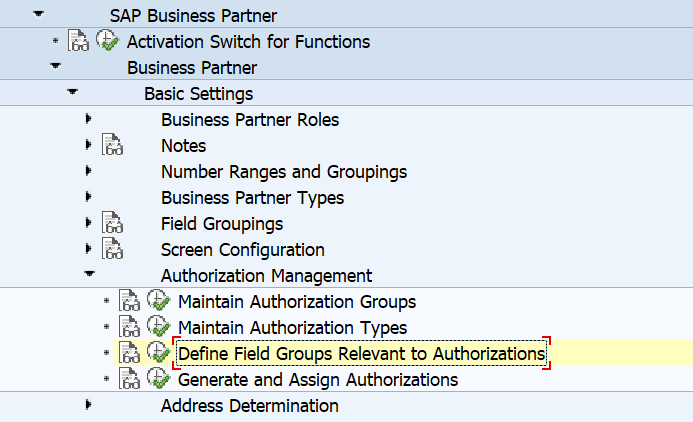
Task: Open documentation icon for Maintain Authorization Groups
Action: [129, 300]
